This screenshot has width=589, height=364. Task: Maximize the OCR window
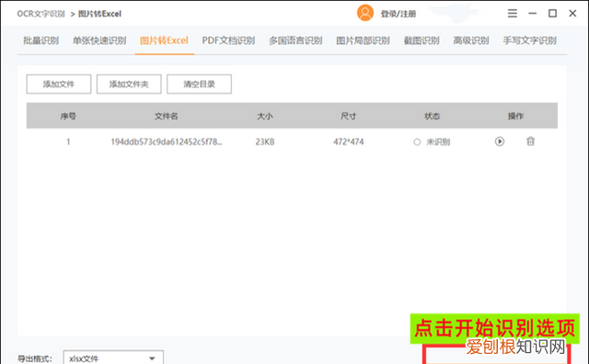tap(552, 14)
